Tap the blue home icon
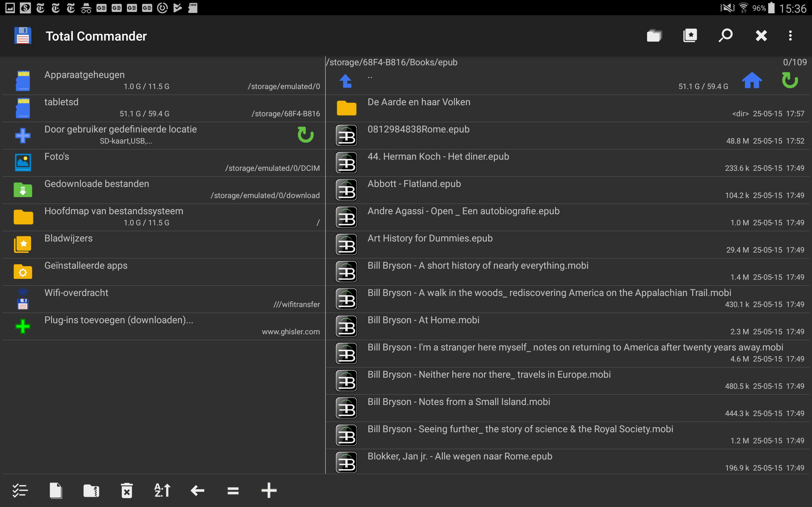The image size is (812, 507). (752, 80)
